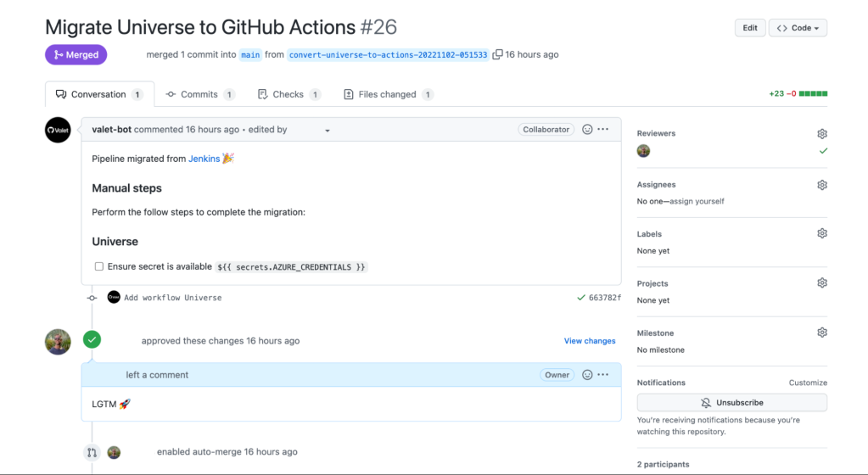Open the Code dropdown button

click(798, 28)
